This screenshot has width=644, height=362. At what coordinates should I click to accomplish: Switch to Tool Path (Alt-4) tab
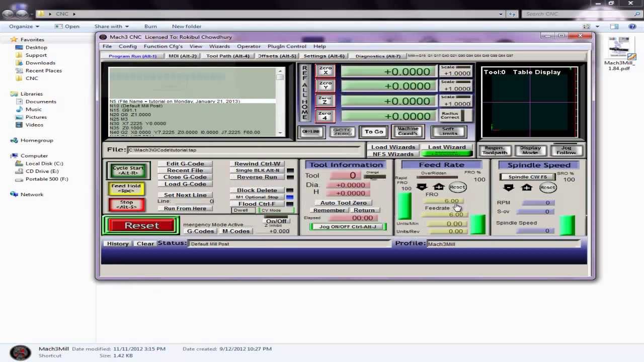[x=227, y=56]
